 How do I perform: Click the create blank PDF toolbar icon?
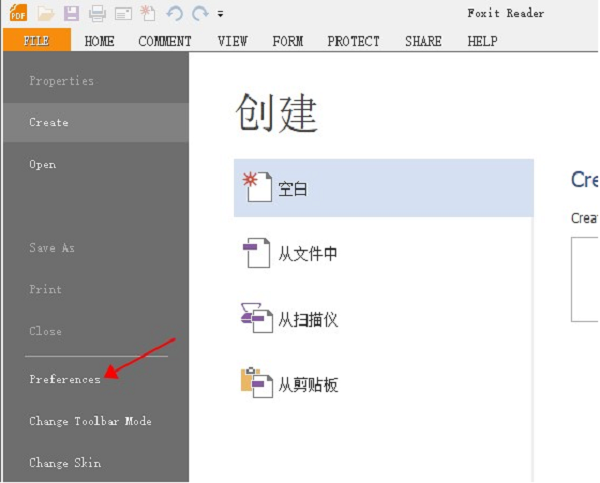(148, 13)
